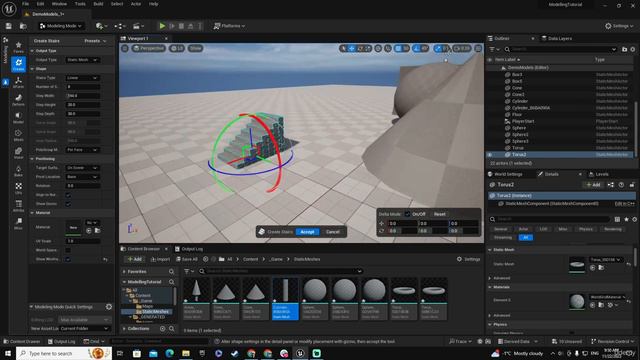Cancel the Create Stairs tool
The height and width of the screenshot is (360, 640).
click(x=333, y=231)
